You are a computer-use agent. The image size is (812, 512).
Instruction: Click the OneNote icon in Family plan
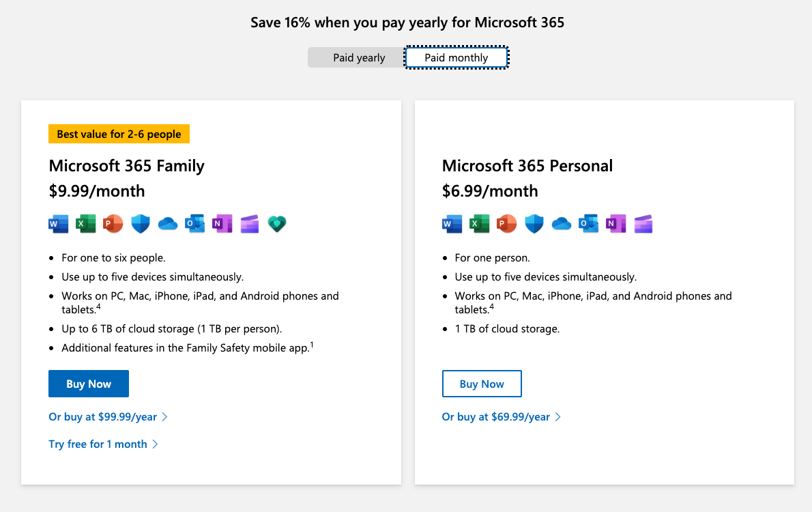[x=222, y=224]
